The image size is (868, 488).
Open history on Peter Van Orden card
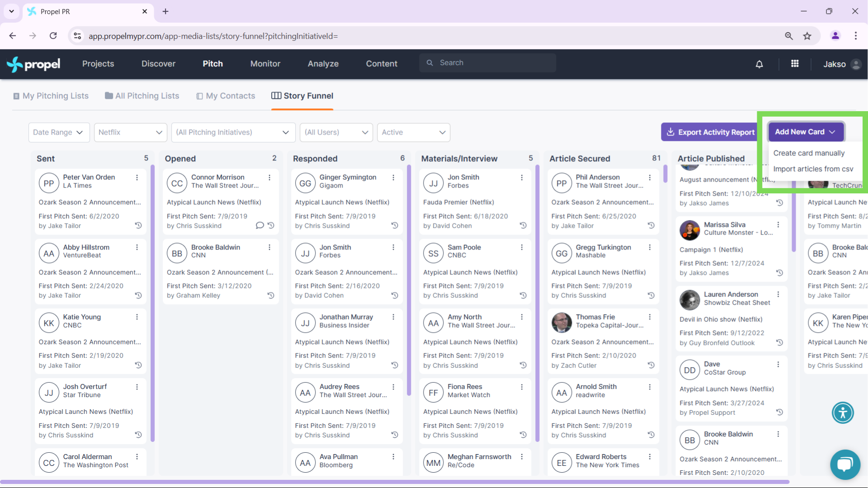tap(138, 225)
